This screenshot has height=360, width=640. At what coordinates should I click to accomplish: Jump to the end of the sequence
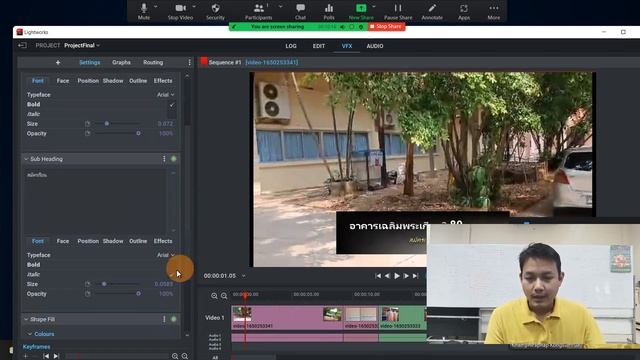(x=416, y=276)
